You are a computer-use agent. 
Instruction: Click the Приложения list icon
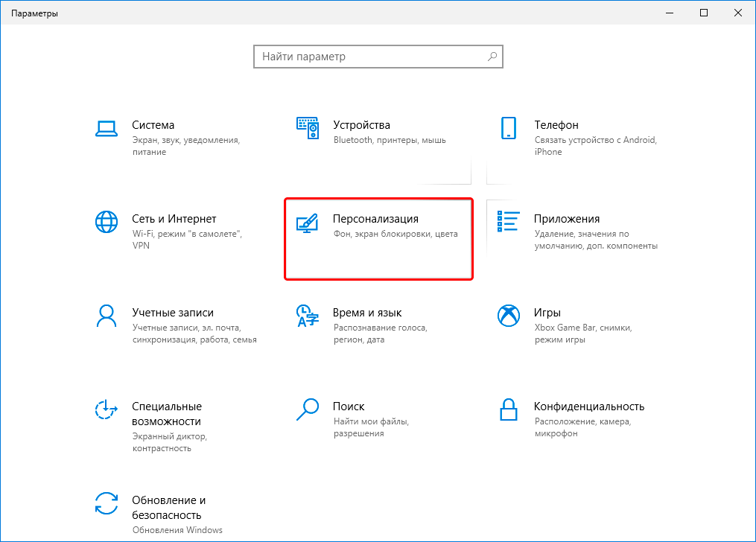[x=509, y=221]
